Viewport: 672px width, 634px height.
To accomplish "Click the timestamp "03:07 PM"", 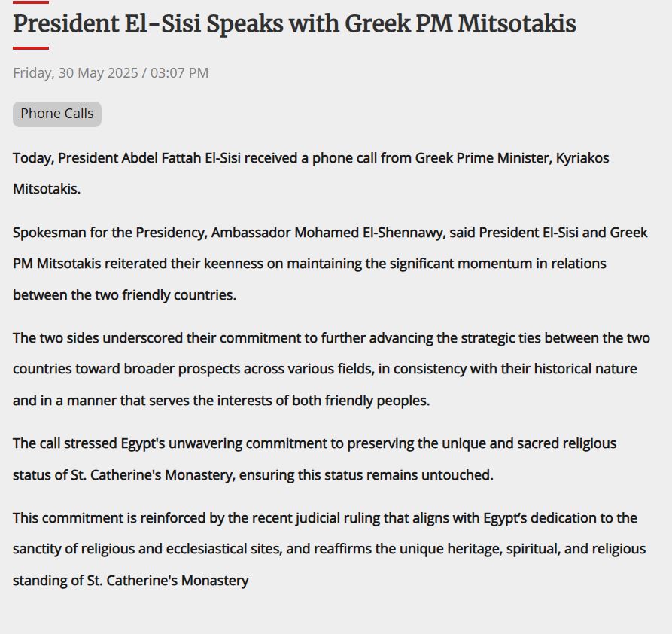I will click(x=179, y=73).
